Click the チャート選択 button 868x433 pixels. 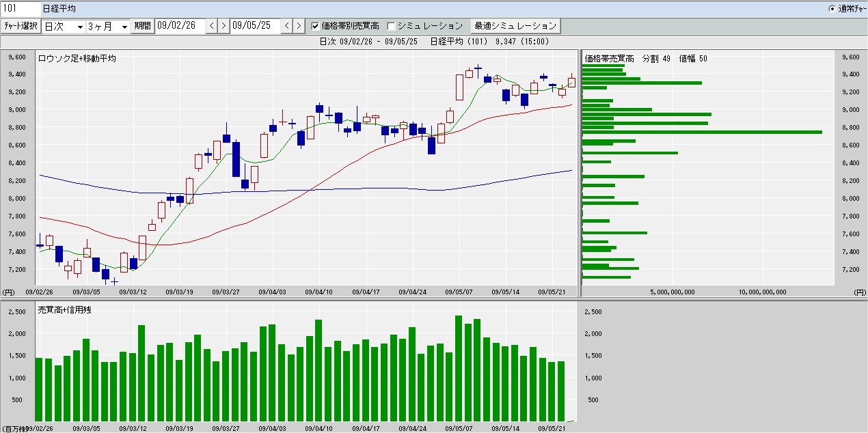[x=21, y=26]
